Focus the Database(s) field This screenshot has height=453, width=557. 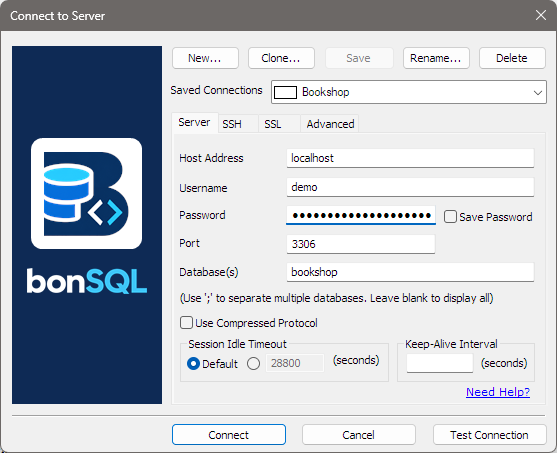(x=410, y=272)
